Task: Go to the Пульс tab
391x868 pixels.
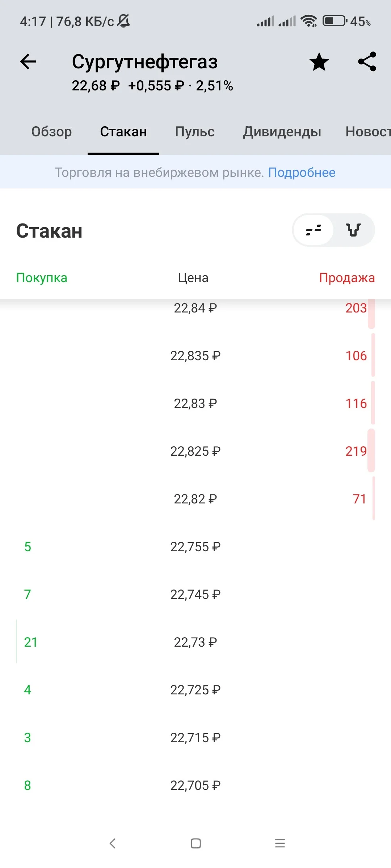Action: pos(195,132)
